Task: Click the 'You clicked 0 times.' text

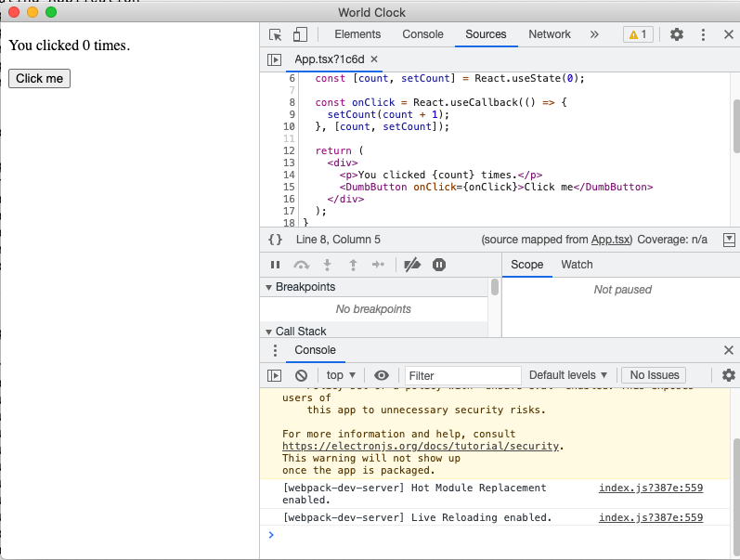Action: [70, 46]
